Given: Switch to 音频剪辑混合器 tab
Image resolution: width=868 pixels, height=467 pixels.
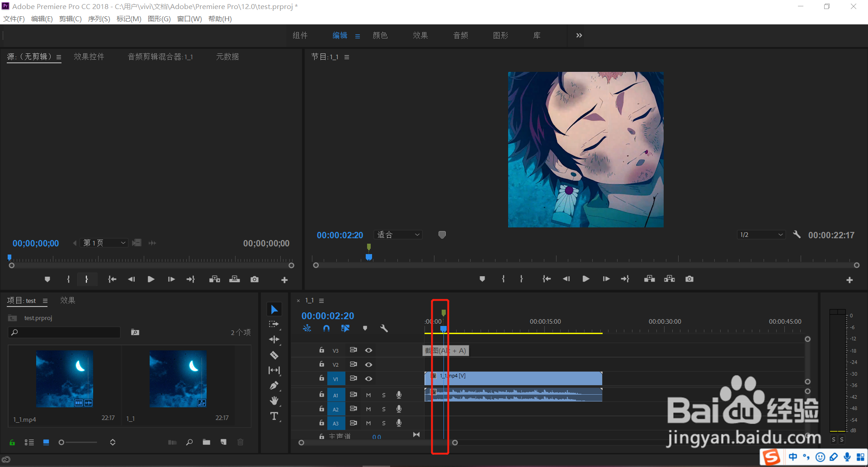Looking at the screenshot, I should pos(160,57).
